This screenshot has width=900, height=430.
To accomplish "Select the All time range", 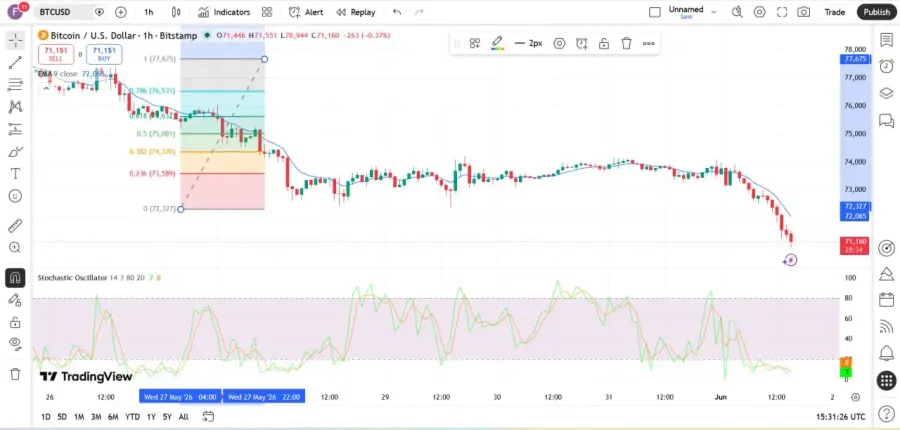I will tap(184, 417).
